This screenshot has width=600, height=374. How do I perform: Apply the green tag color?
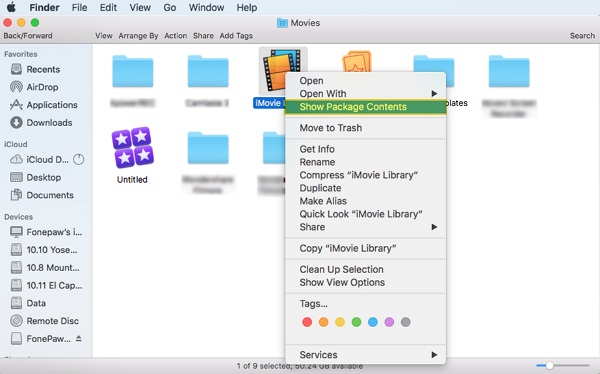coord(356,322)
